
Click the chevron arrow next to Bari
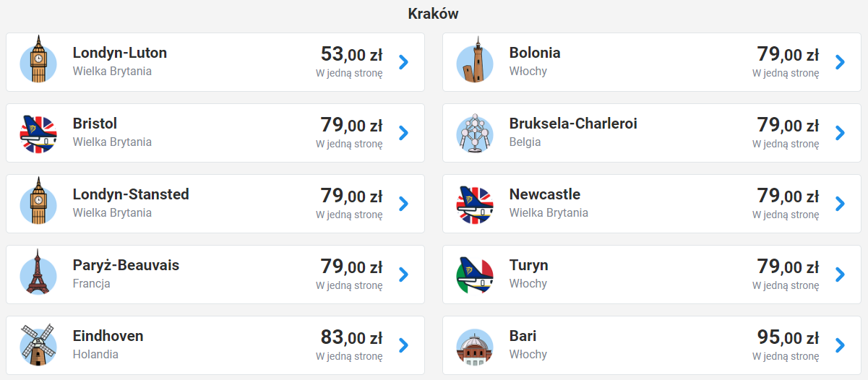[840, 345]
